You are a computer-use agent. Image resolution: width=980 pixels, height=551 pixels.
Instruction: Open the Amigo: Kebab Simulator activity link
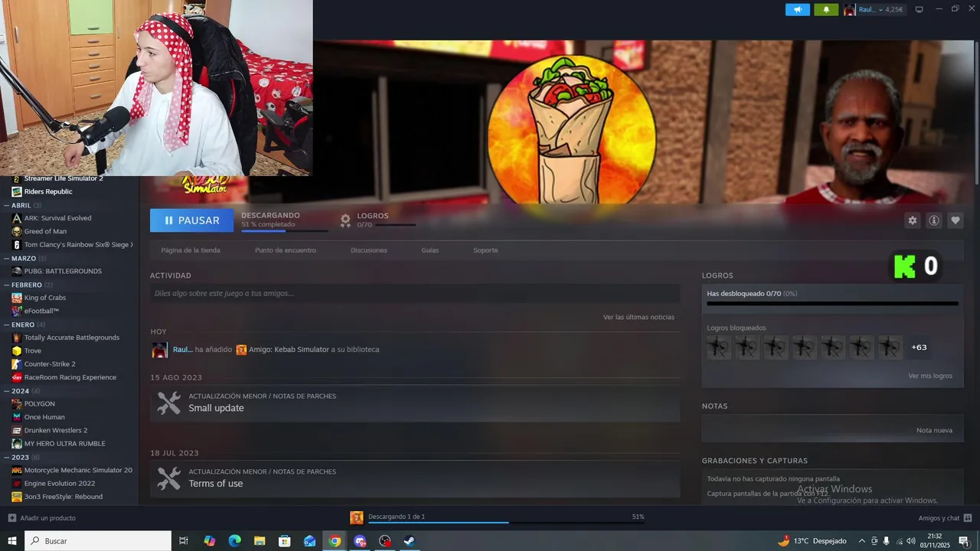[289, 350]
